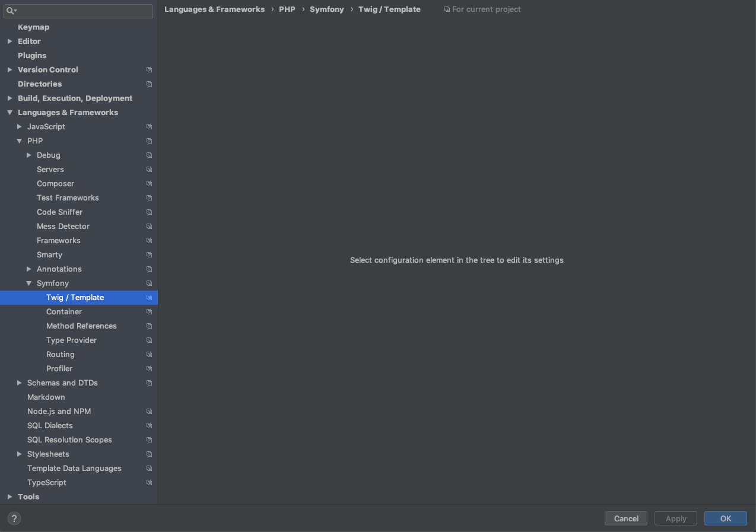Image resolution: width=756 pixels, height=532 pixels.
Task: Click project-level icon beside Composer
Action: (149, 184)
